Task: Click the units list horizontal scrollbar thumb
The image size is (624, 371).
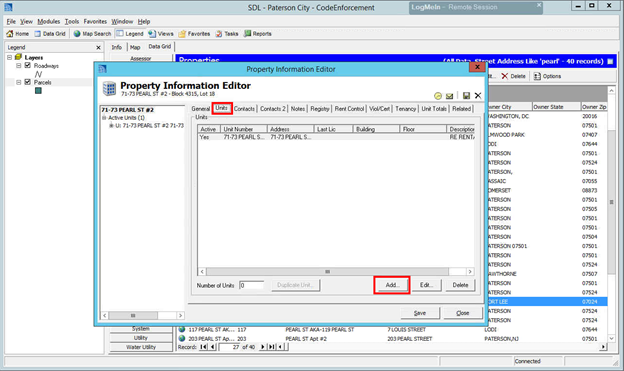Action: point(327,271)
